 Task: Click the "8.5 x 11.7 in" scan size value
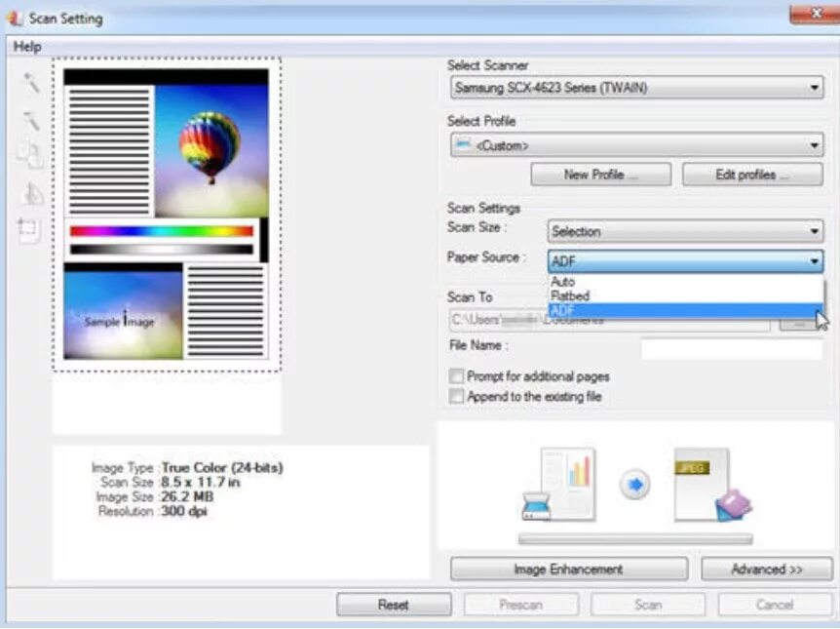(x=201, y=482)
